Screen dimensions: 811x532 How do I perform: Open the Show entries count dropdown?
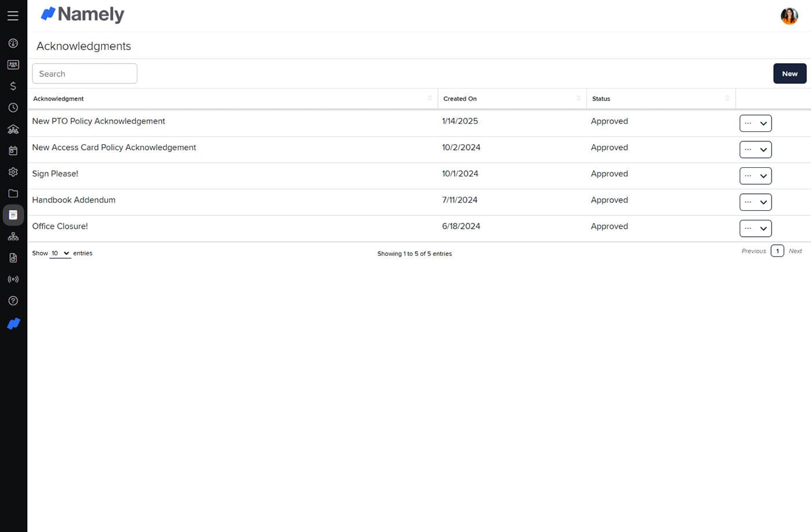pyautogui.click(x=60, y=254)
